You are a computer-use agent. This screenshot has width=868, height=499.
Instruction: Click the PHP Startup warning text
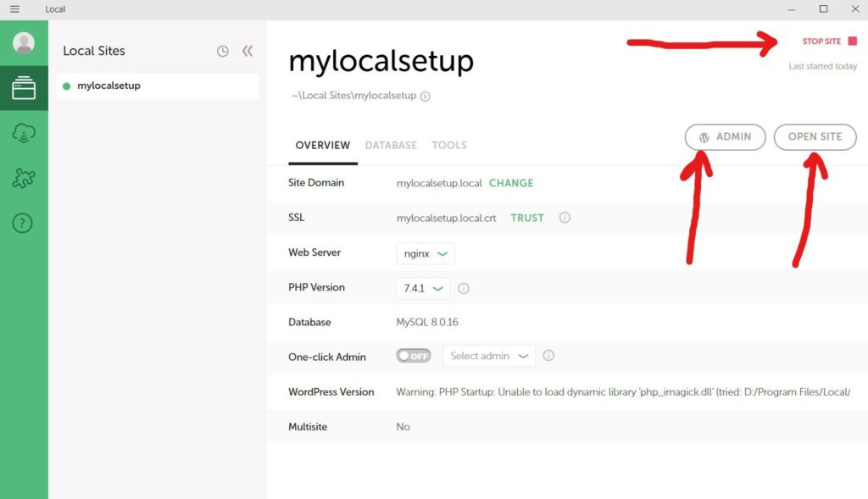point(623,391)
